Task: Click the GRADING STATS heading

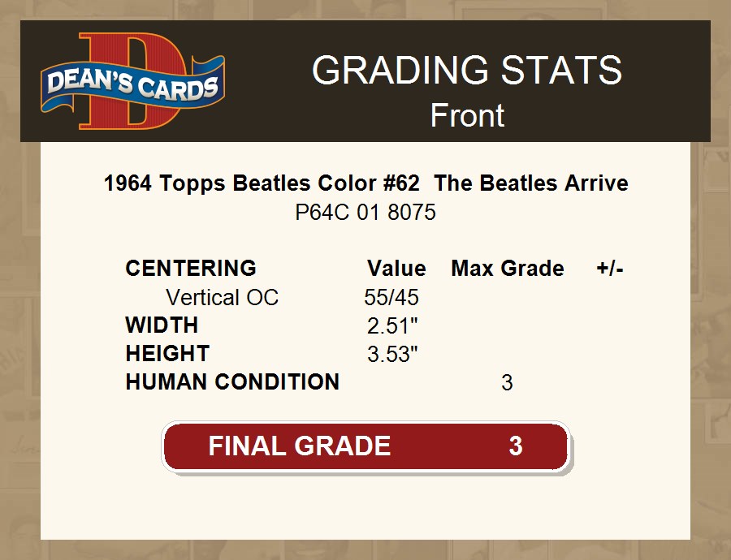Action: coord(467,71)
